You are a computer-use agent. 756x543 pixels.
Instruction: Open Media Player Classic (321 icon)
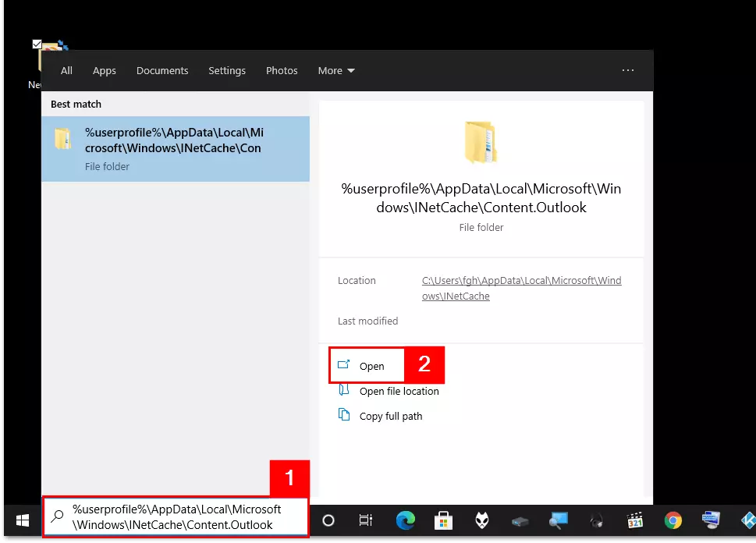click(634, 520)
